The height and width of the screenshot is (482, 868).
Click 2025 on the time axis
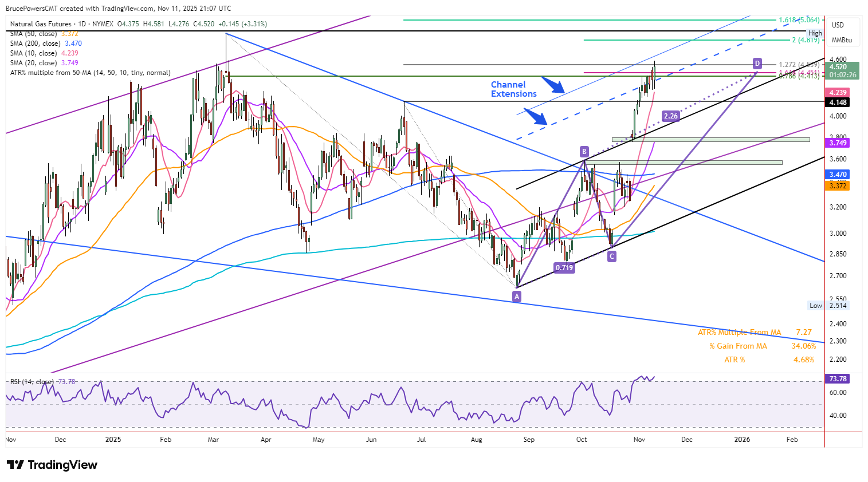point(113,440)
